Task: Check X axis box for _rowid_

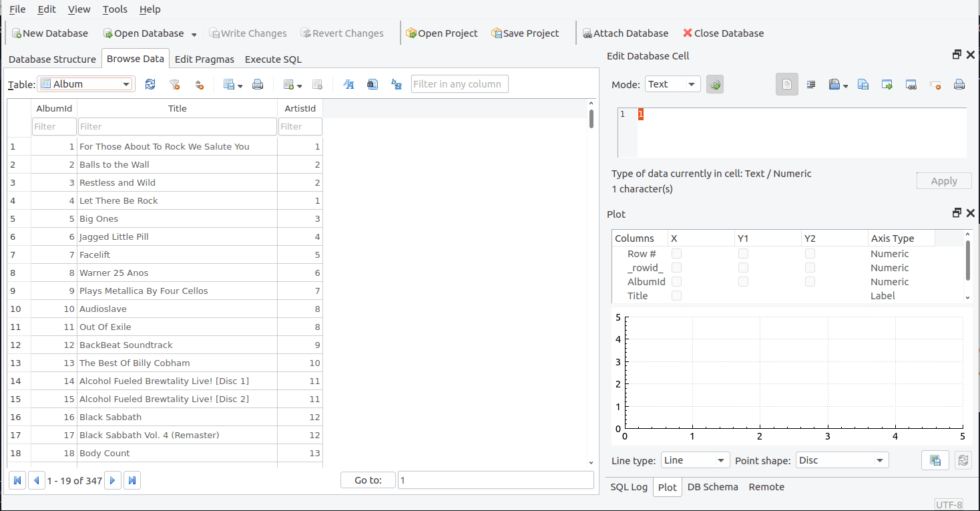Action: (676, 268)
